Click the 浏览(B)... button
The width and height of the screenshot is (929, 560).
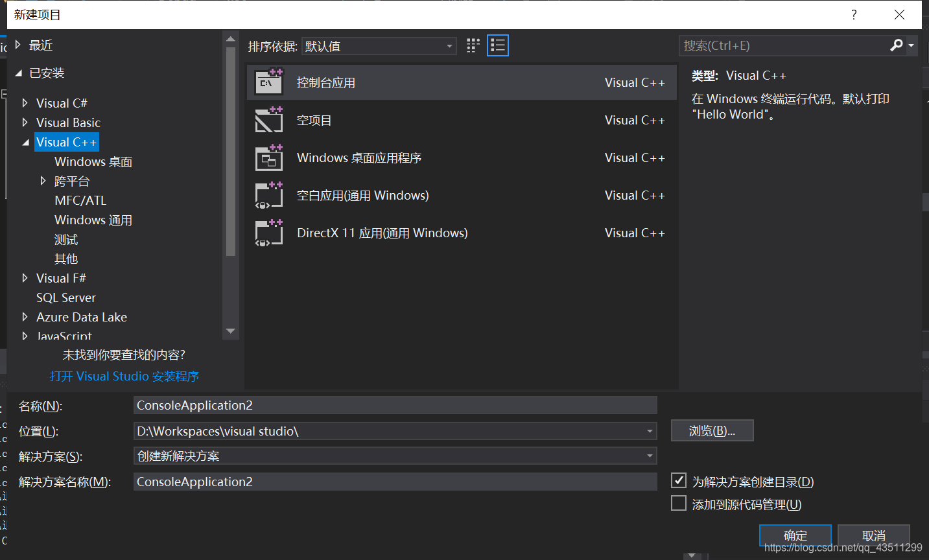712,430
